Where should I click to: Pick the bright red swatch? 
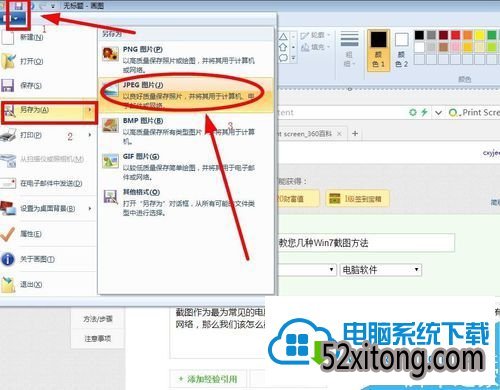pos(456,35)
